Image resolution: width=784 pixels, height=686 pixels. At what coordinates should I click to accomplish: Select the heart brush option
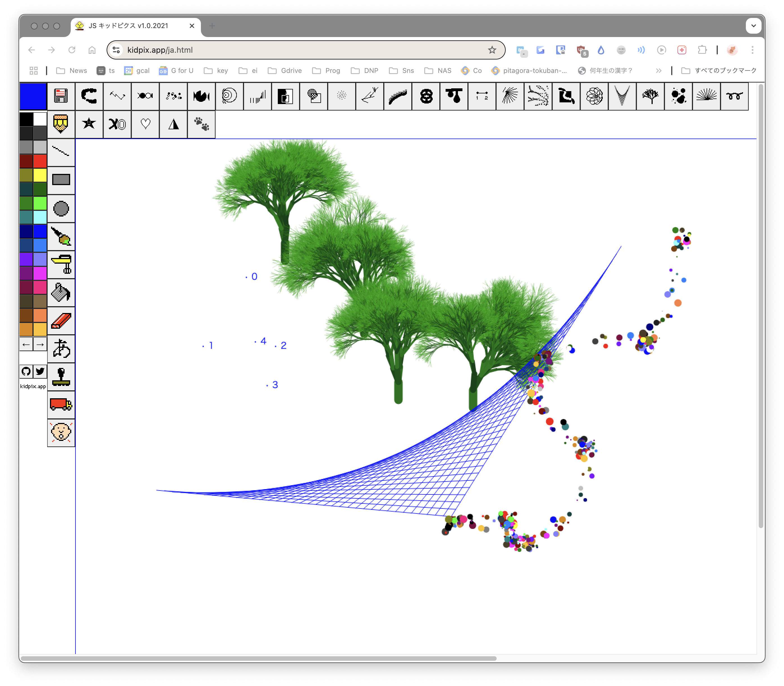click(145, 124)
